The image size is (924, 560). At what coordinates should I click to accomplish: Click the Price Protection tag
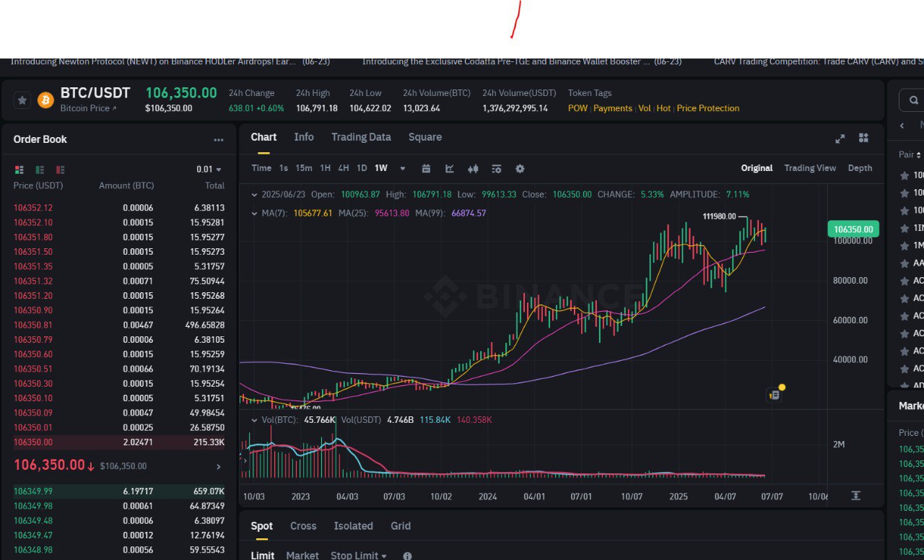click(x=708, y=108)
